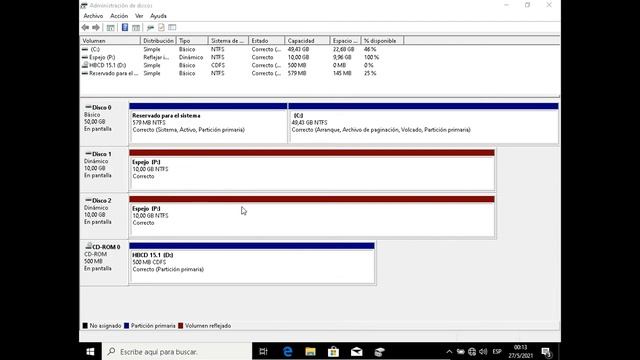Click the show/hide action pane toolbar icon
Screen dimensions: 640x360
click(136, 27)
